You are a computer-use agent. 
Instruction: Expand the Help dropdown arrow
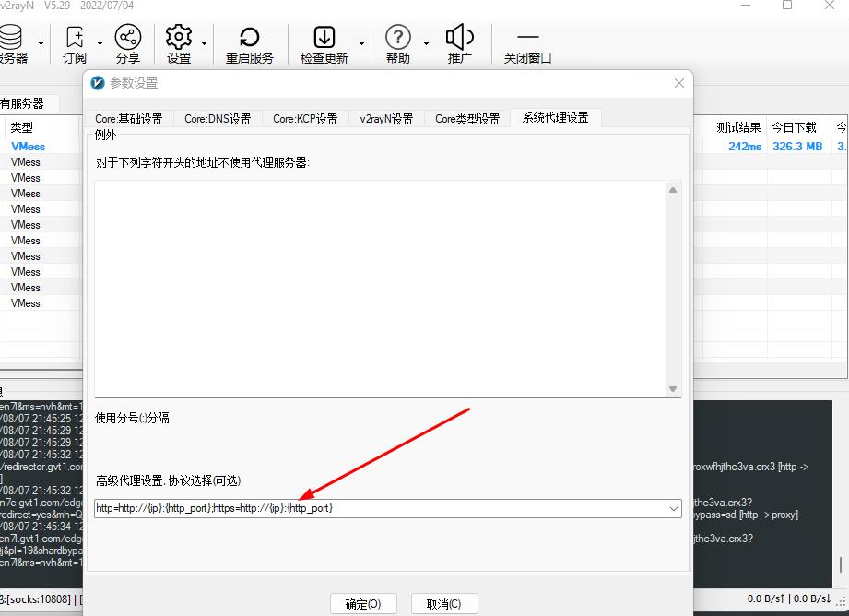(x=426, y=43)
